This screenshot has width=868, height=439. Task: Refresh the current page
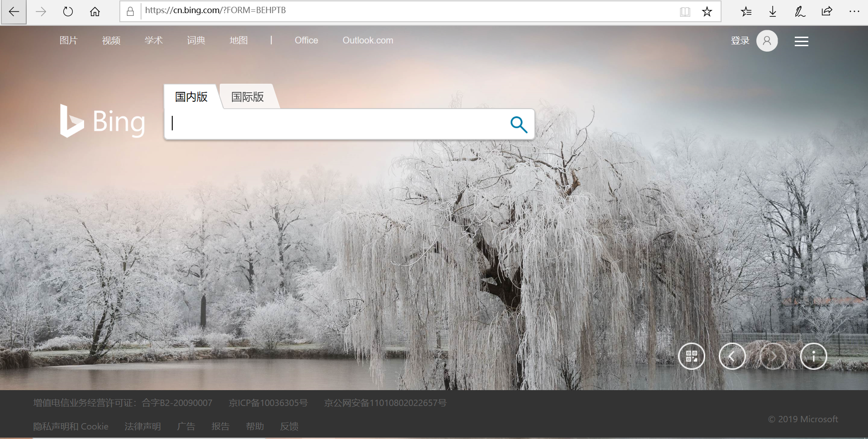pos(68,12)
